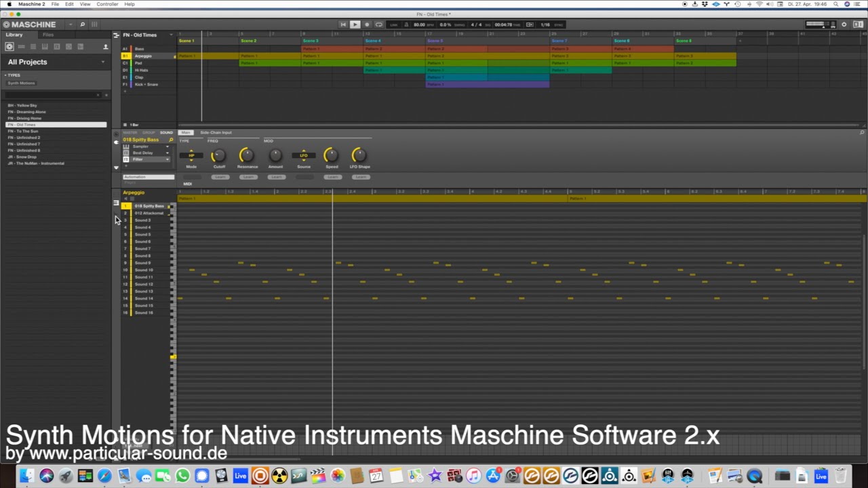Screen dimensions: 868x488
Task: Click the Learn button under Cutoff
Action: click(x=219, y=177)
